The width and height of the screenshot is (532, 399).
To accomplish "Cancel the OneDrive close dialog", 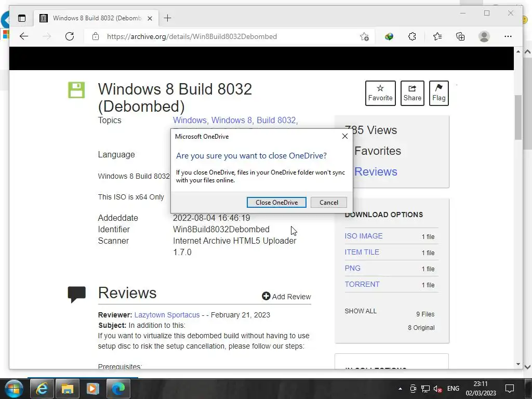I will pos(329,202).
